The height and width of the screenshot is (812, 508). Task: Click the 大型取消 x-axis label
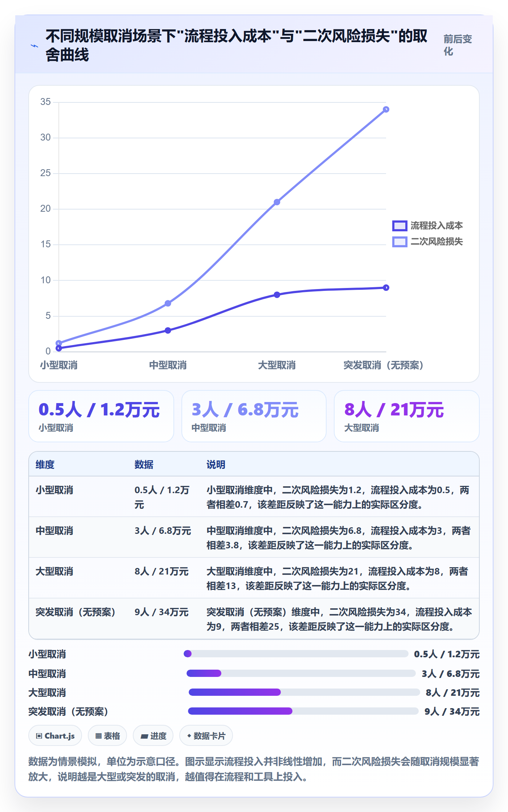pyautogui.click(x=277, y=365)
